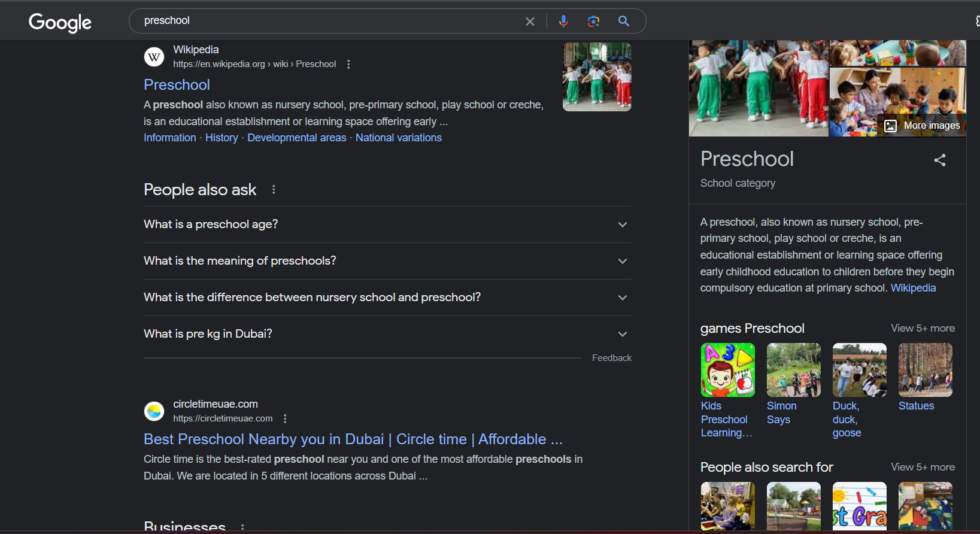
Task: Open Duck, duck, goose text link
Action: [846, 420]
